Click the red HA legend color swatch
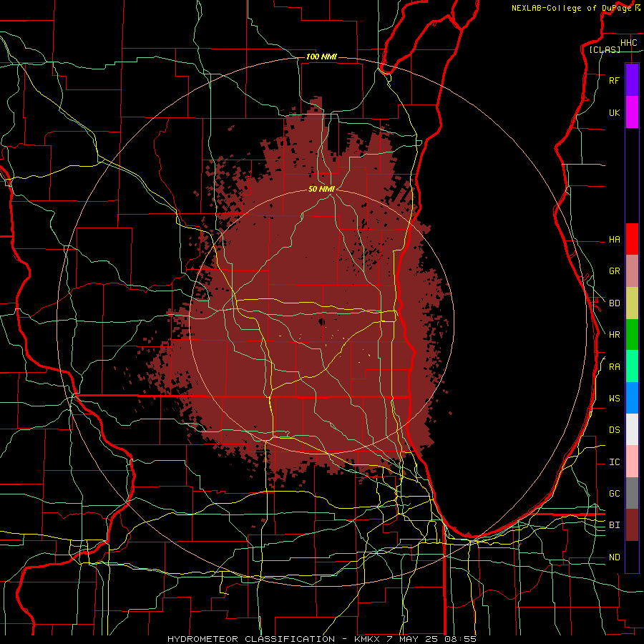644x644 pixels. 632,239
